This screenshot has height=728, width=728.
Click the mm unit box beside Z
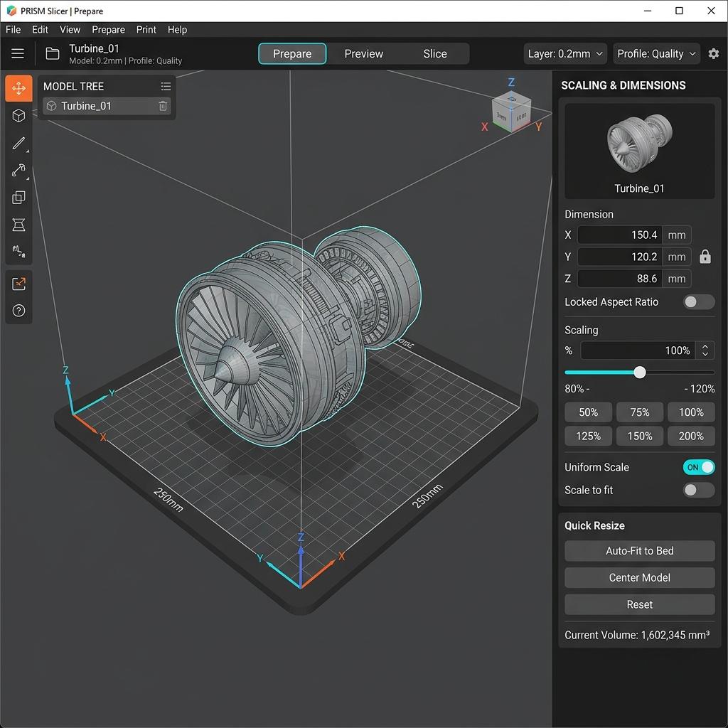pyautogui.click(x=677, y=279)
